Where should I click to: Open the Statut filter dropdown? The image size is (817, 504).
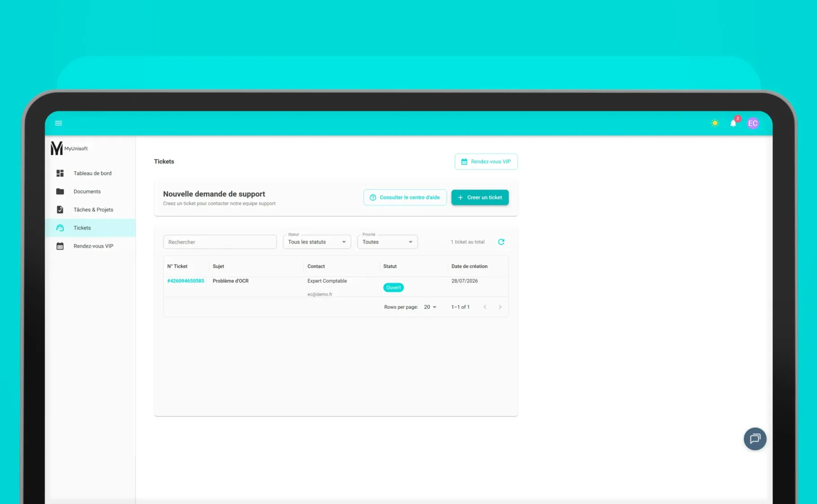tap(316, 242)
